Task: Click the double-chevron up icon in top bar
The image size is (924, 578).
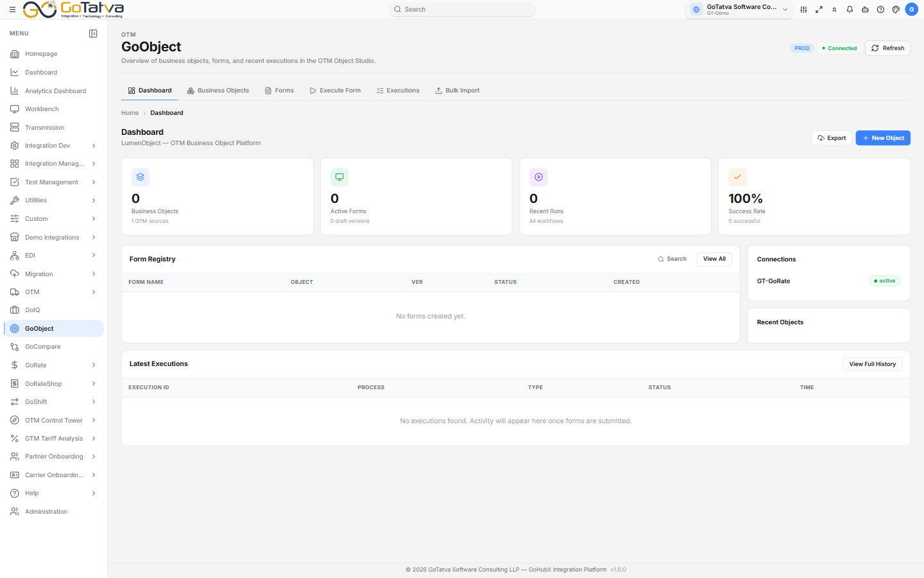Action: click(x=834, y=10)
